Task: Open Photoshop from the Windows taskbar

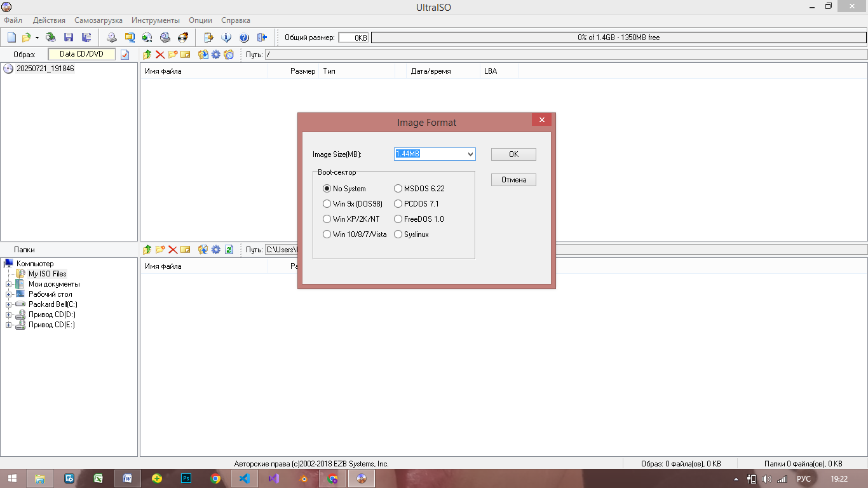Action: point(186,478)
